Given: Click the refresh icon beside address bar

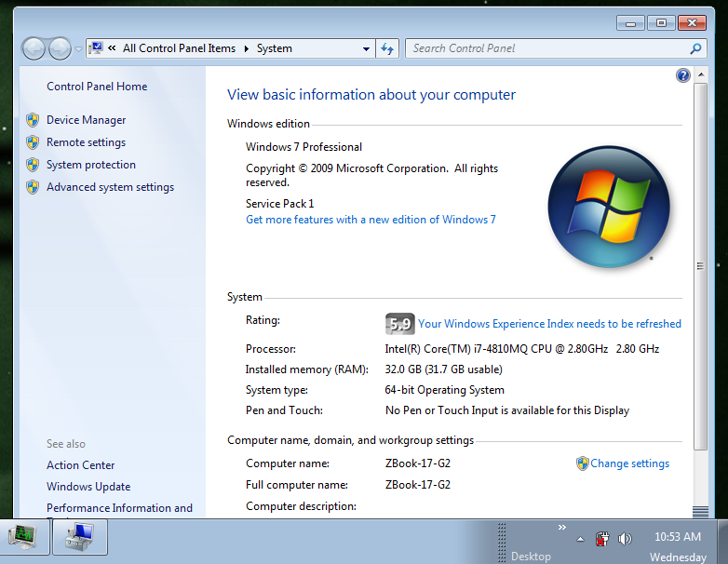Looking at the screenshot, I should point(388,48).
